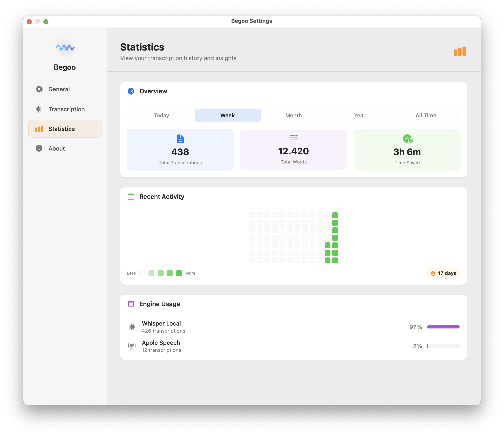This screenshot has height=436, width=504.
Task: Click the darkest green legend square near More
Action: point(179,273)
